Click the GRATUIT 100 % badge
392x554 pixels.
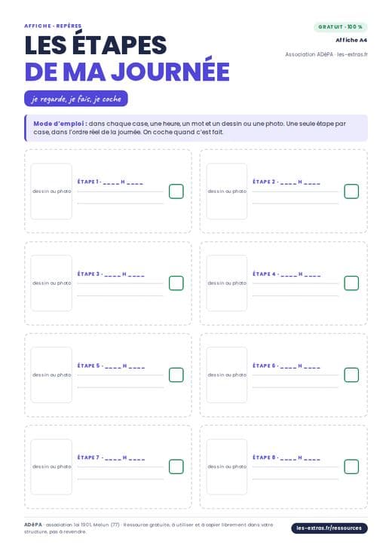click(x=341, y=27)
